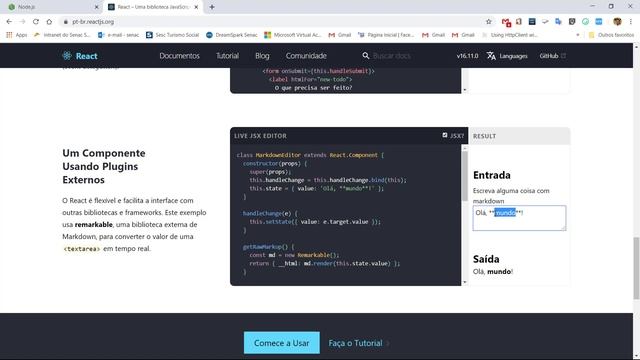Open Tutorial in navbar
640x360 pixels.
point(227,56)
